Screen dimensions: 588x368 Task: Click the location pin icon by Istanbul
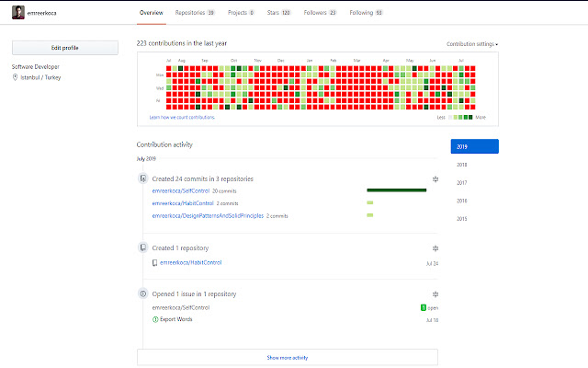(x=15, y=77)
